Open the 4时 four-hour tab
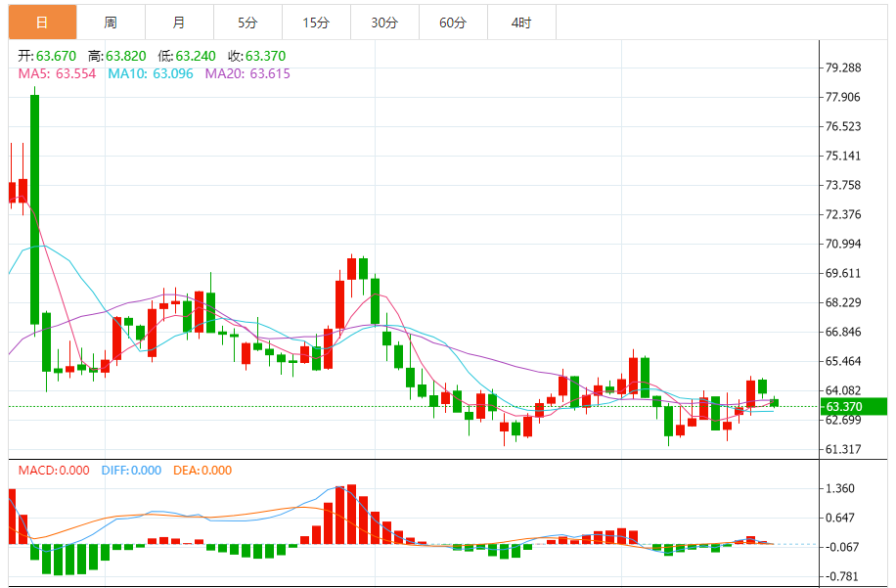This screenshot has width=896, height=588. coord(521,23)
